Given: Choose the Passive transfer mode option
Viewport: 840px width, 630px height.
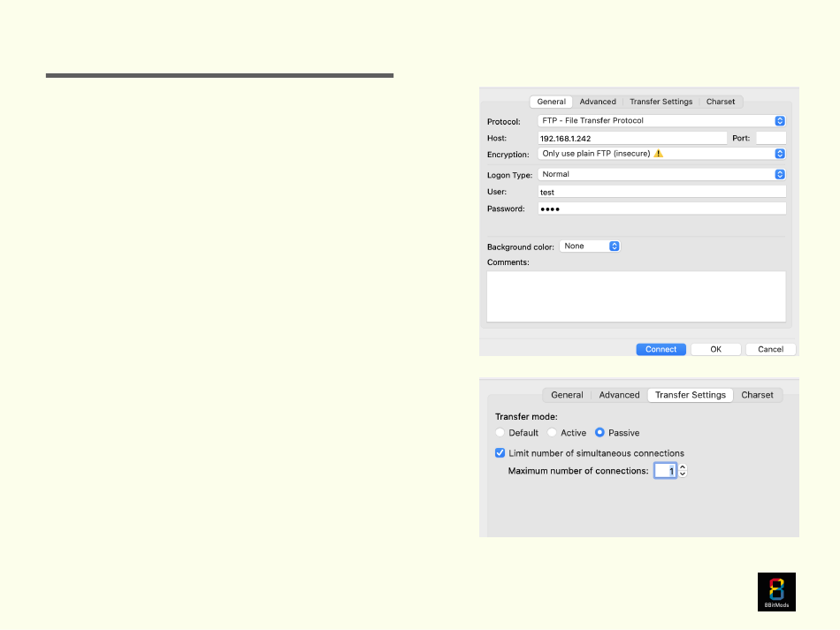Looking at the screenshot, I should pyautogui.click(x=599, y=432).
